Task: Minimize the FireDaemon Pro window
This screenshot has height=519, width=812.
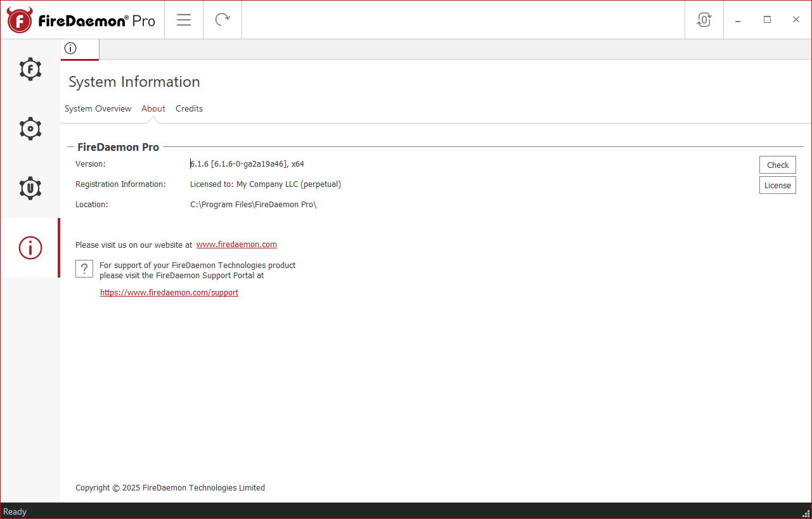Action: click(x=738, y=20)
